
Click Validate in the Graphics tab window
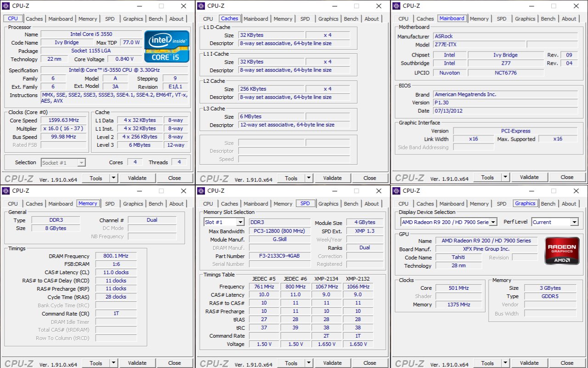(529, 363)
